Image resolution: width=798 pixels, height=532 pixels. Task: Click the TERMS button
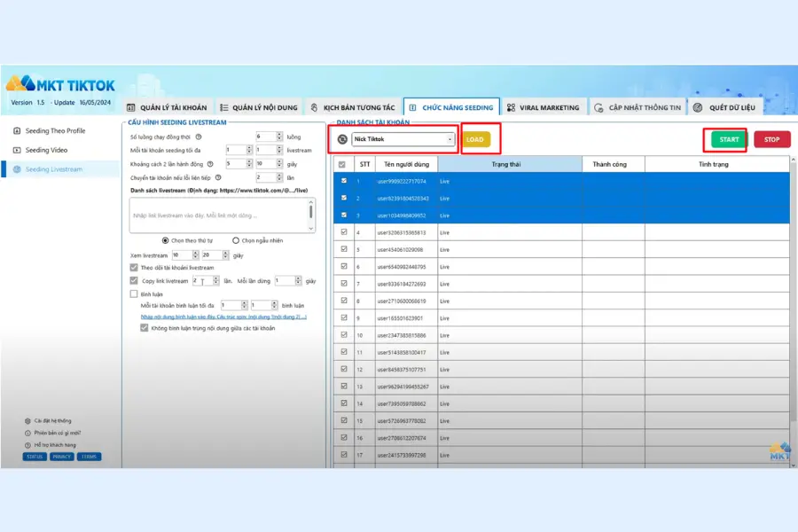89,457
